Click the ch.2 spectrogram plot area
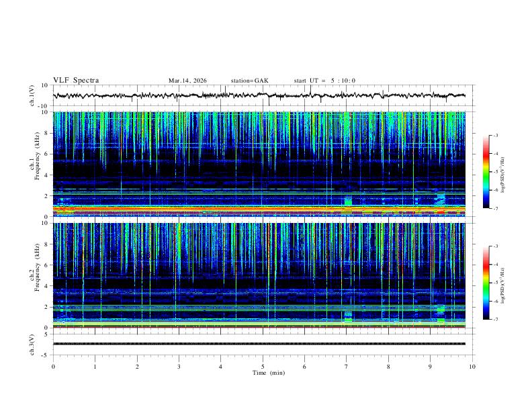Screen dimensions: 532x411 coord(259,275)
